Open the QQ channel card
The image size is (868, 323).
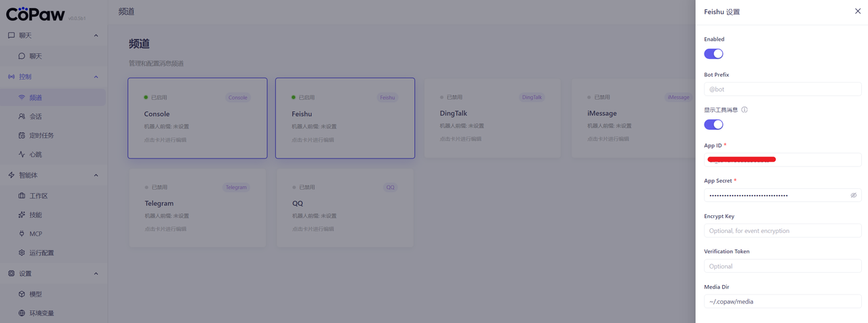[345, 207]
